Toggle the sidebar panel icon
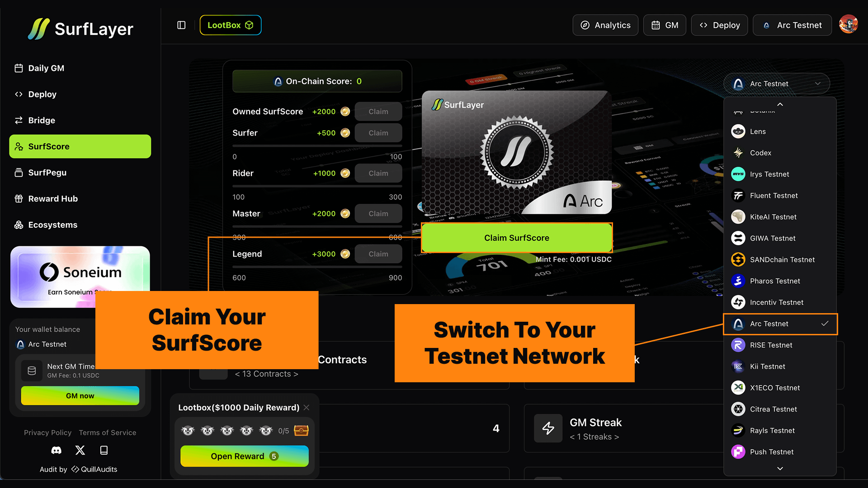Image resolution: width=868 pixels, height=488 pixels. point(181,25)
